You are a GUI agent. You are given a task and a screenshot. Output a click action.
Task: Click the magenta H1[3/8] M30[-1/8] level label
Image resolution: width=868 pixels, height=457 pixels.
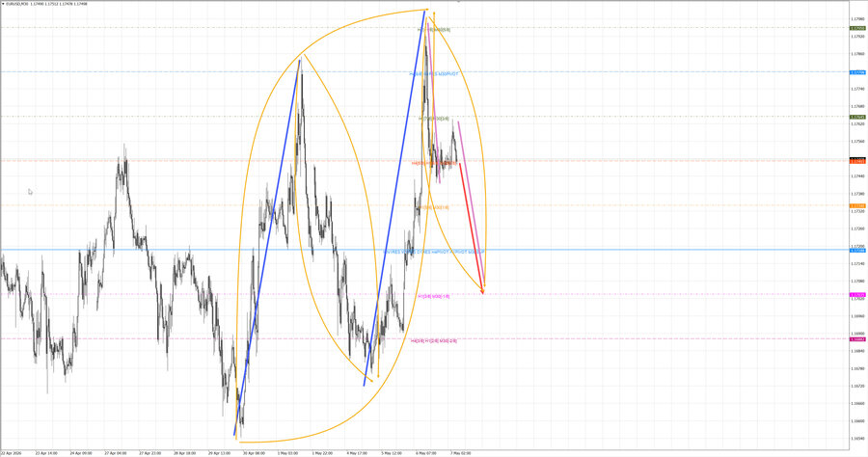434,297
